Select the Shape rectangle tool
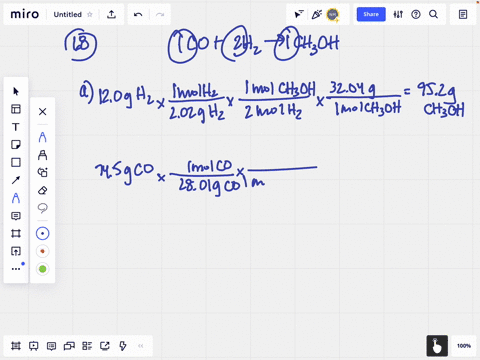Image resolution: width=480 pixels, height=360 pixels. pos(16,162)
